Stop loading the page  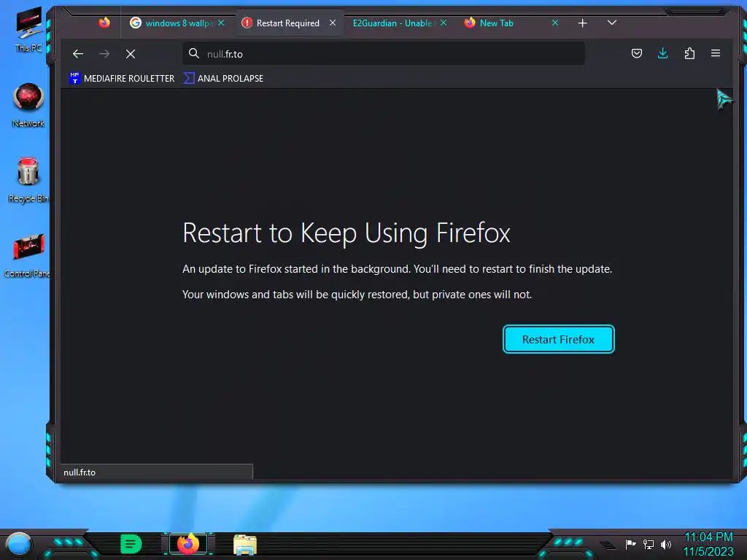coord(131,54)
